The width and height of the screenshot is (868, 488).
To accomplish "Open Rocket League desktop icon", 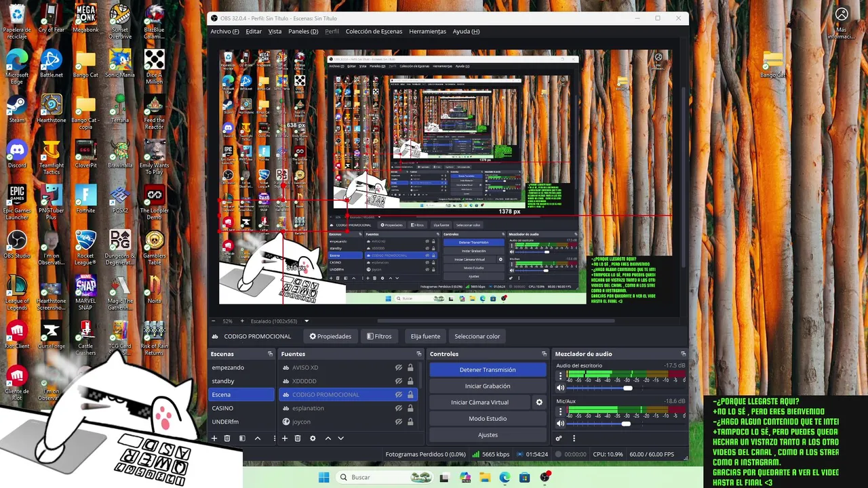I will pos(85,247).
